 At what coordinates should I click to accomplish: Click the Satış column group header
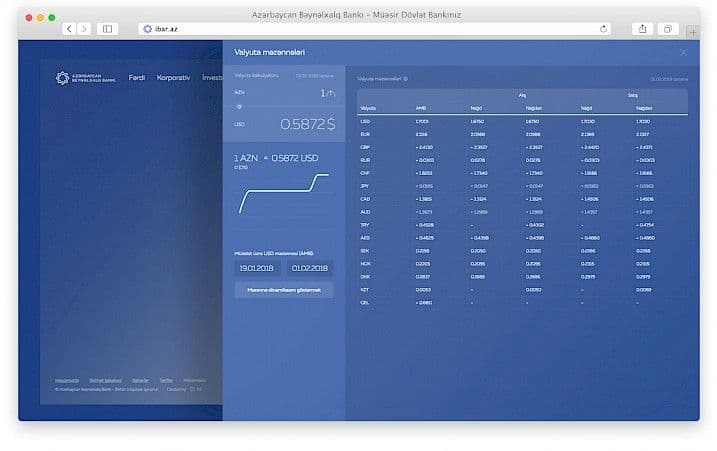click(632, 95)
